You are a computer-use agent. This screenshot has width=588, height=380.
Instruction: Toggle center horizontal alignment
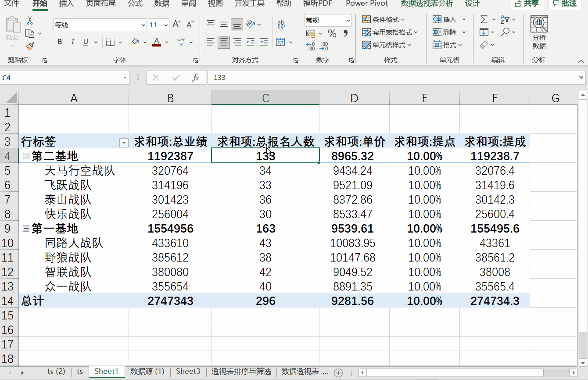(x=224, y=42)
